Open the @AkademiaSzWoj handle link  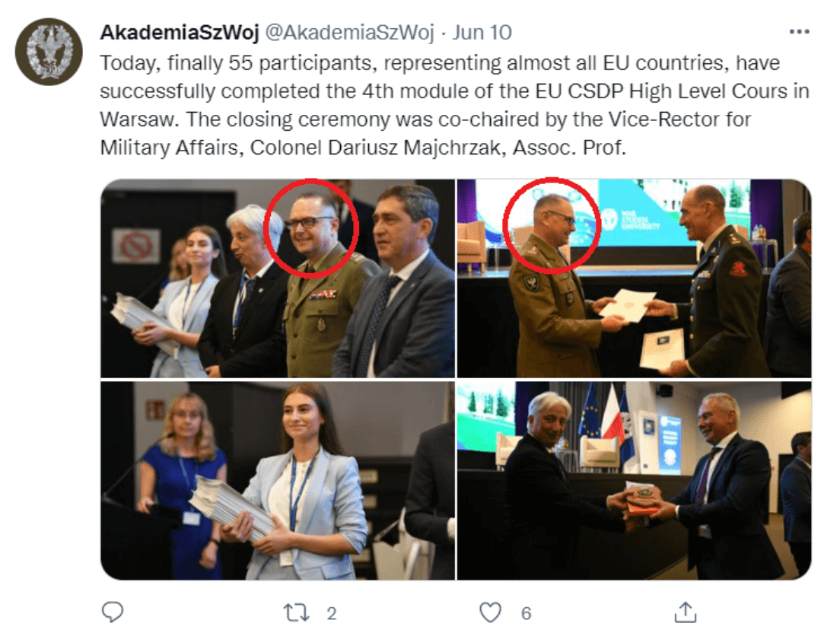350,33
